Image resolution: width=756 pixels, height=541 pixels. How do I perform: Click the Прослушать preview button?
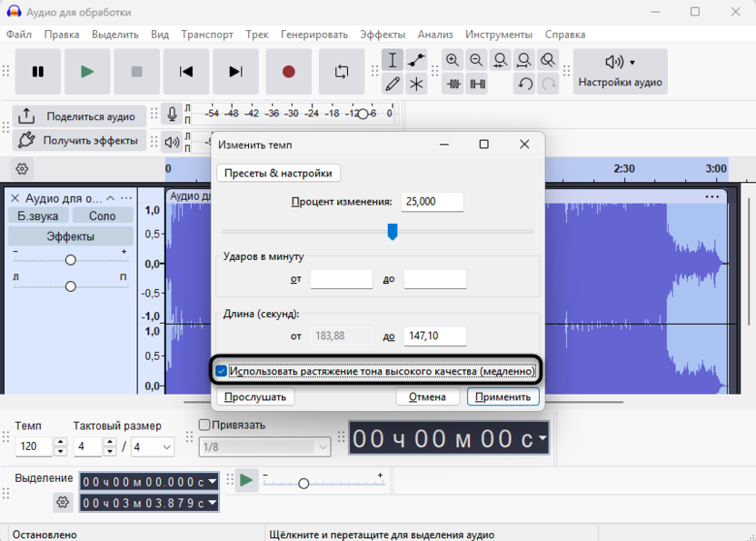255,396
